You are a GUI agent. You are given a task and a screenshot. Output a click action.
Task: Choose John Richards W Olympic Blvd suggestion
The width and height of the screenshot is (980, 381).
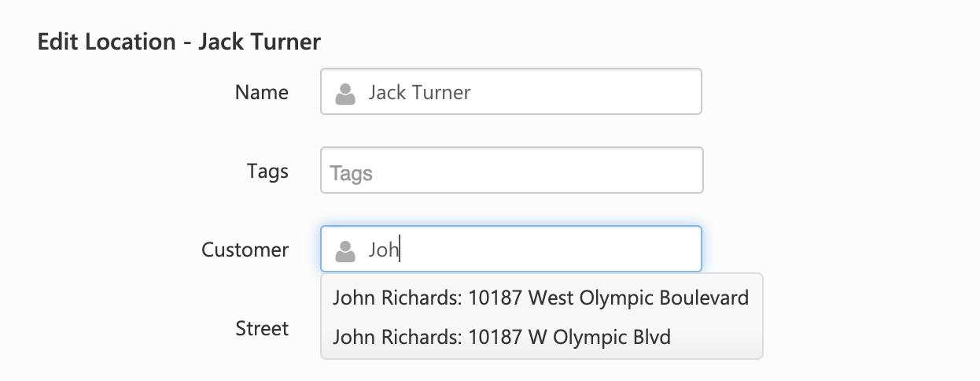point(502,338)
